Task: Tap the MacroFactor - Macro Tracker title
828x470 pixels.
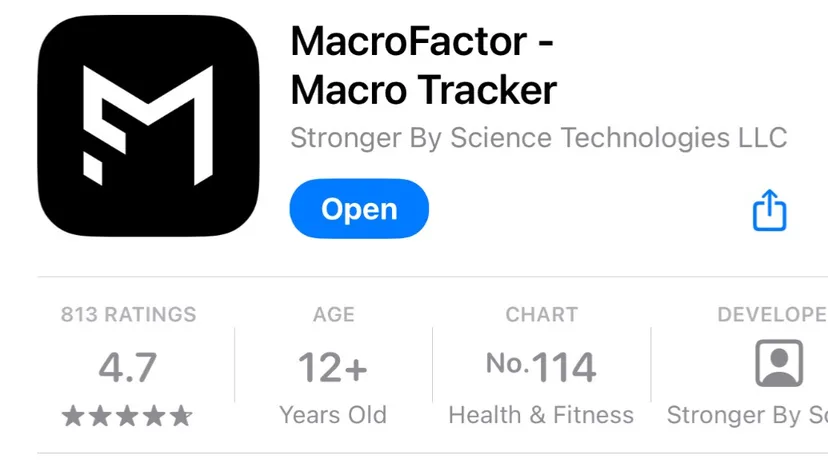Action: pyautogui.click(x=424, y=65)
